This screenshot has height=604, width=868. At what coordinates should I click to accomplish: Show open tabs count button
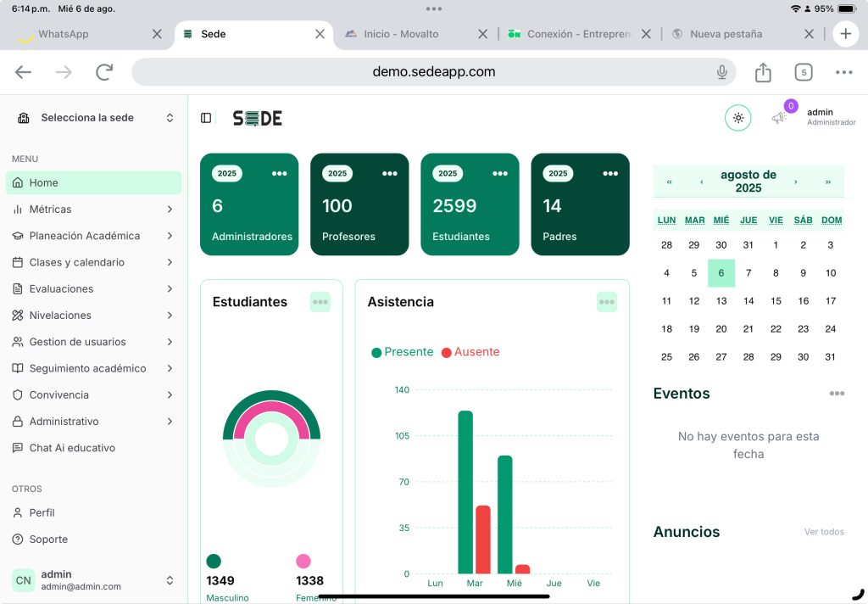(x=804, y=72)
